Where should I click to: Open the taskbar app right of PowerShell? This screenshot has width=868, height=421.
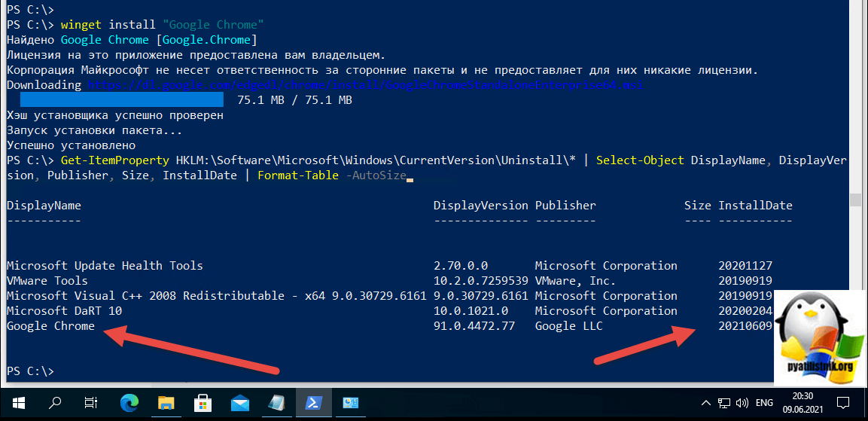point(351,403)
